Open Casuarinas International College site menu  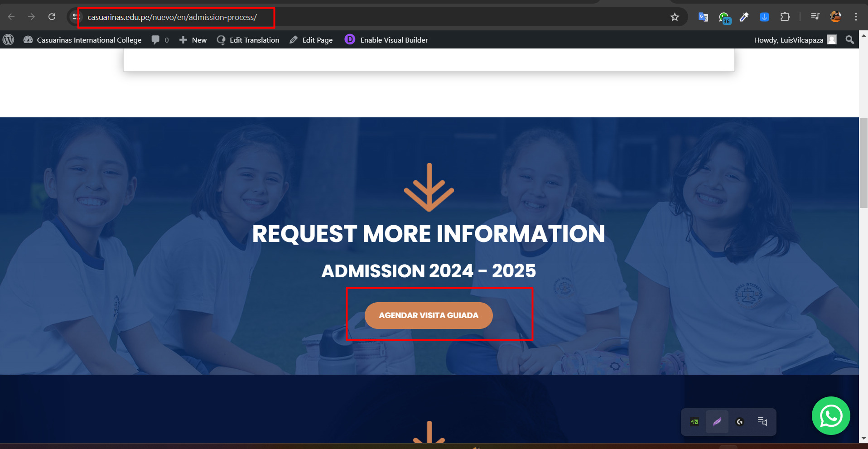(x=82, y=40)
